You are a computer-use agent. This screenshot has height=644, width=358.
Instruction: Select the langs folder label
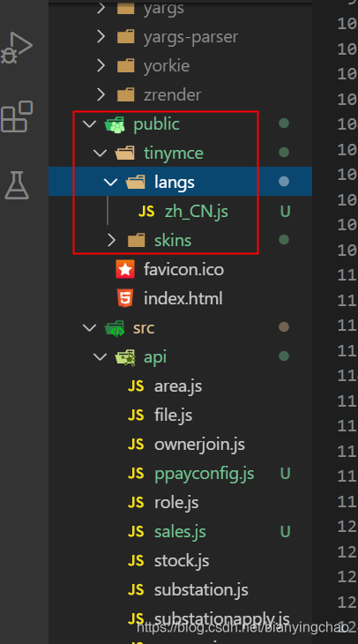tap(175, 183)
